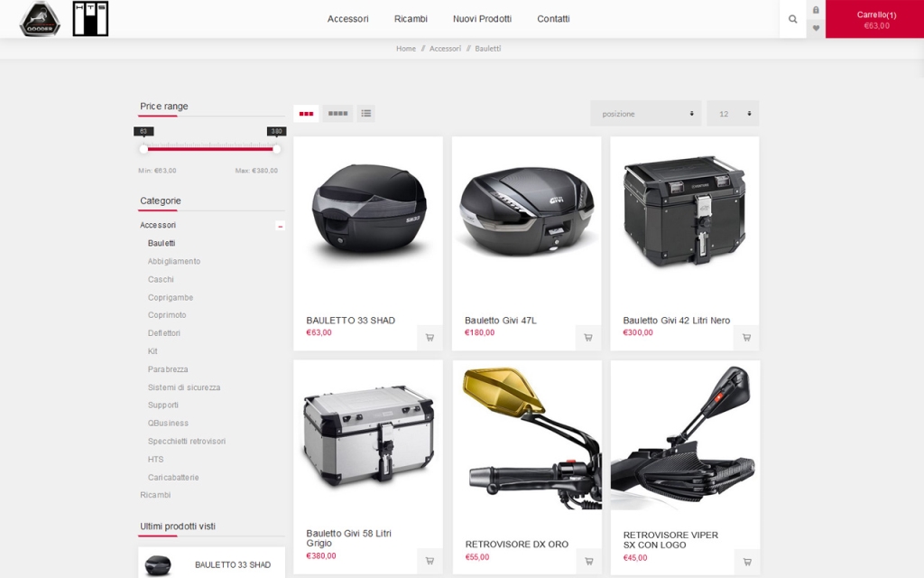This screenshot has height=578, width=924.
Task: Click RETROVISORE DX ORO title
Action: 517,545
